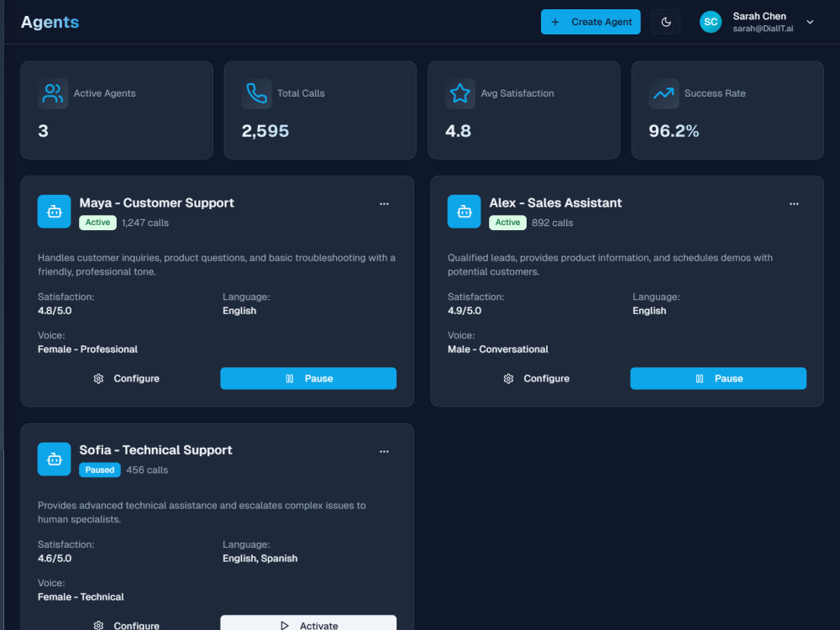
Task: Toggle dark mode moon icon
Action: [x=666, y=22]
